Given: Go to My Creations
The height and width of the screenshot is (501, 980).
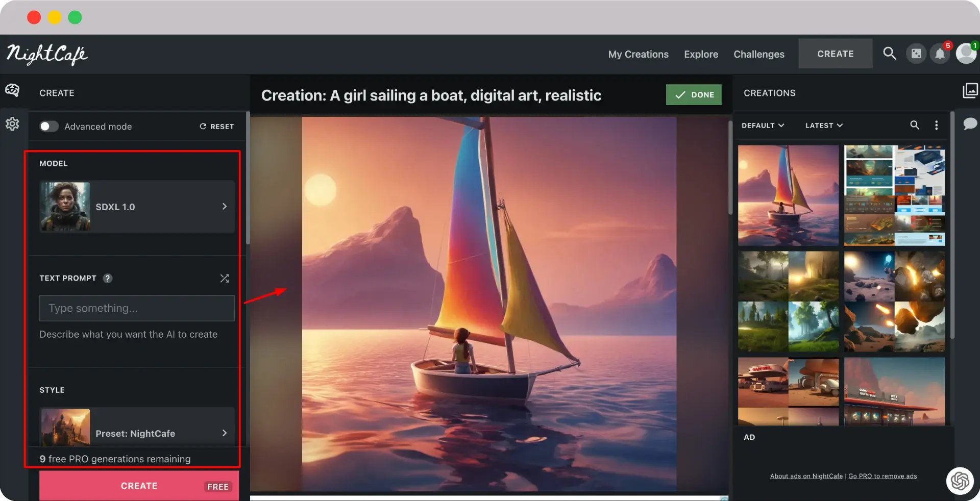Looking at the screenshot, I should [x=638, y=54].
